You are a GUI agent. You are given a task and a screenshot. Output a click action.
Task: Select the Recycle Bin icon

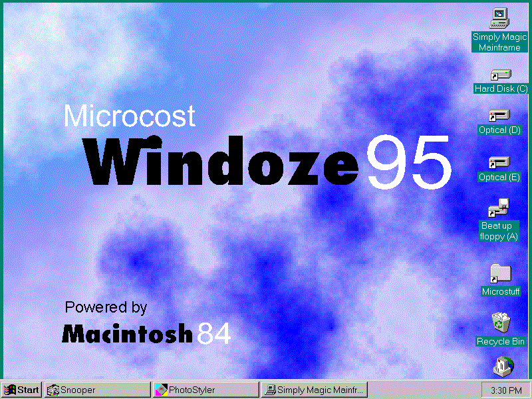pyautogui.click(x=501, y=323)
